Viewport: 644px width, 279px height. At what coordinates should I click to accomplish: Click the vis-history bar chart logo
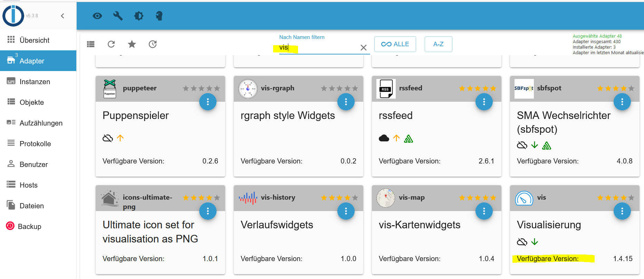pos(248,198)
